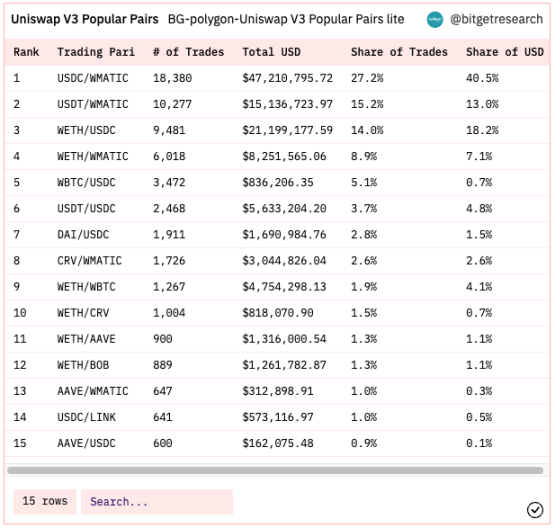Sort by the Trading Pari column header
The image size is (555, 528).
click(96, 52)
